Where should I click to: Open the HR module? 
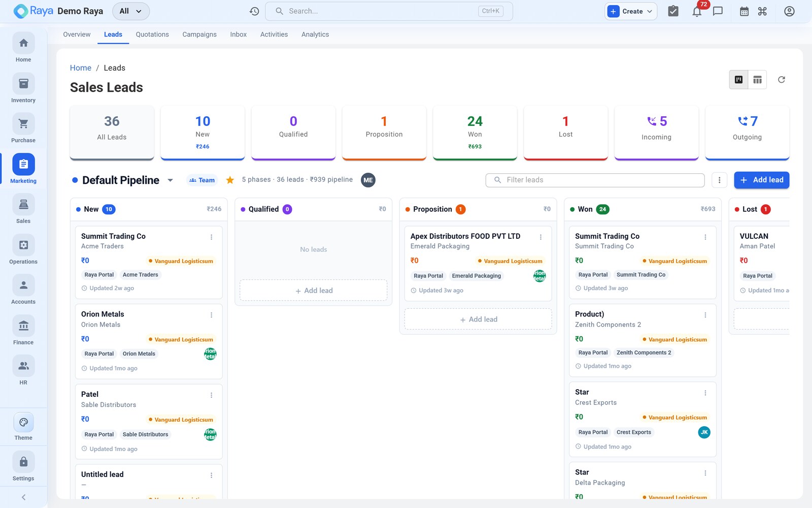click(23, 371)
